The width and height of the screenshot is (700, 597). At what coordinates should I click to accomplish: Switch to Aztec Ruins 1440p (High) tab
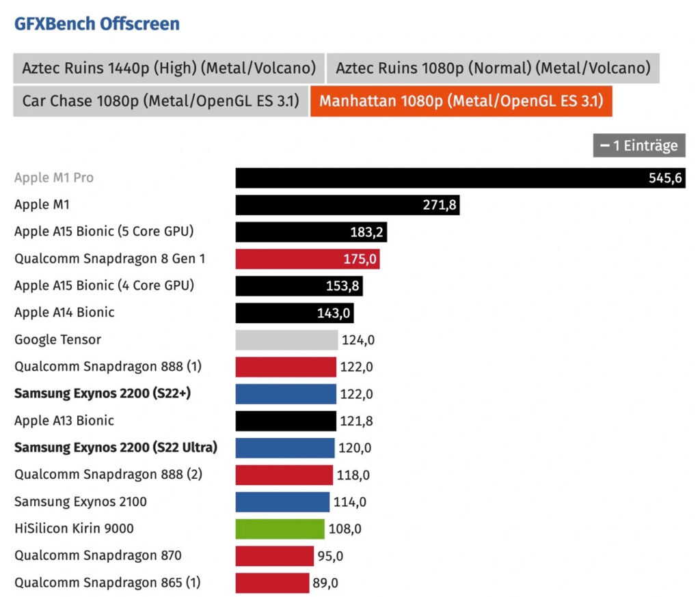tap(169, 68)
